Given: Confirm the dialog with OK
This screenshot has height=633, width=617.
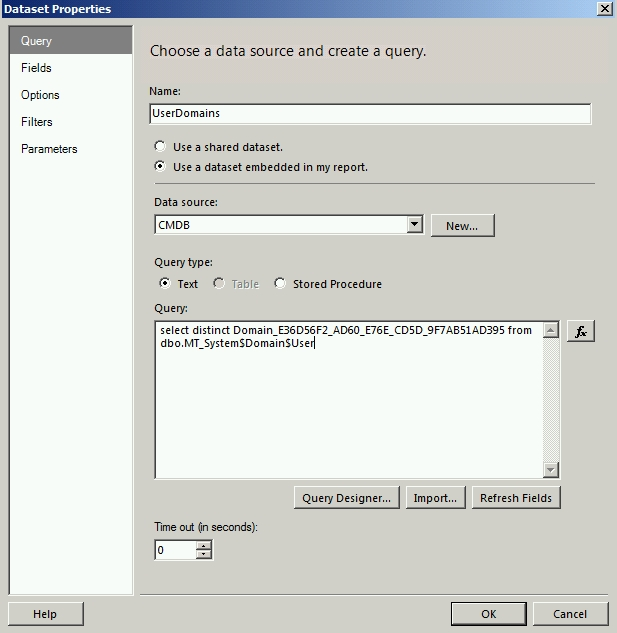Looking at the screenshot, I should coord(488,614).
